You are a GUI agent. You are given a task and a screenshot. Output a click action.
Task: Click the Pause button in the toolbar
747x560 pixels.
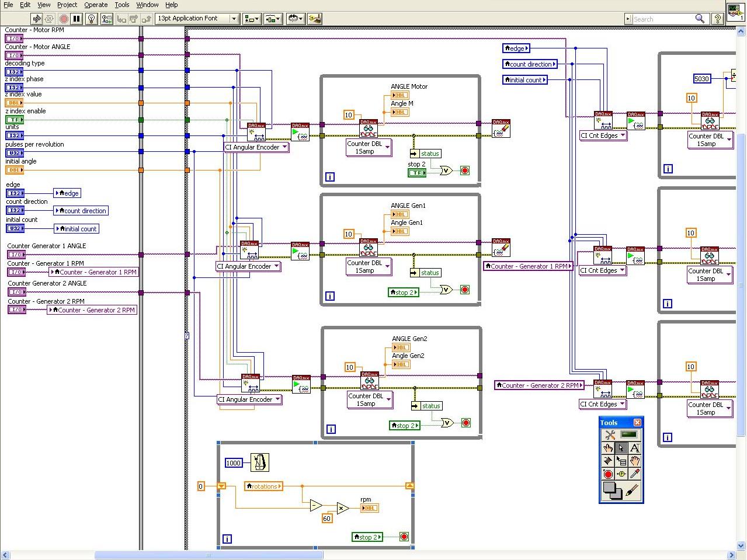tap(77, 19)
